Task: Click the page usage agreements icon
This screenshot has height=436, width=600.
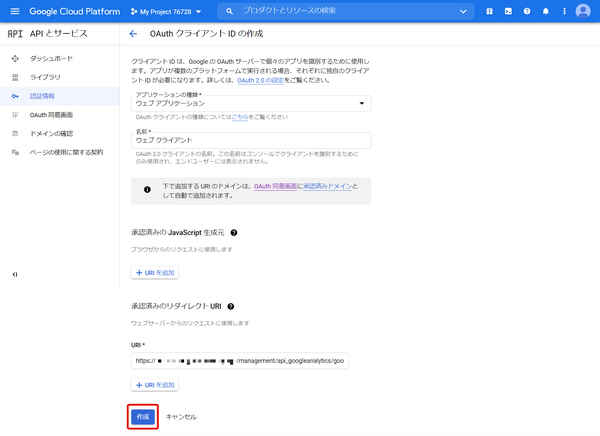Action: [x=15, y=152]
